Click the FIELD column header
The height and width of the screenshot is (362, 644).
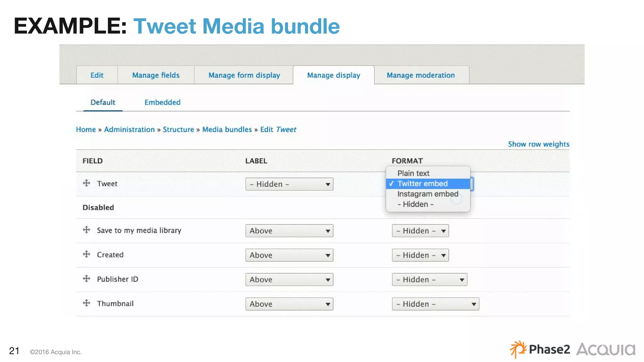click(92, 161)
